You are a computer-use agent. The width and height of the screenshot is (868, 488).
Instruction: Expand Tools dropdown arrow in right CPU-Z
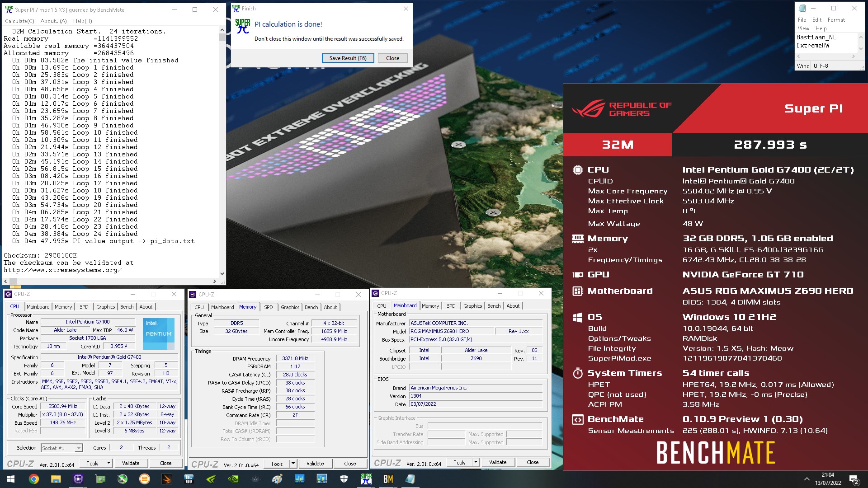click(x=476, y=462)
